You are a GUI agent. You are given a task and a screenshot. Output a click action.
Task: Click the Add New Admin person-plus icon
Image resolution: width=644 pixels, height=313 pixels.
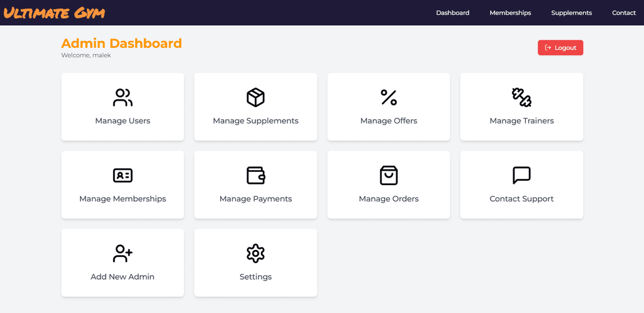pyautogui.click(x=123, y=253)
